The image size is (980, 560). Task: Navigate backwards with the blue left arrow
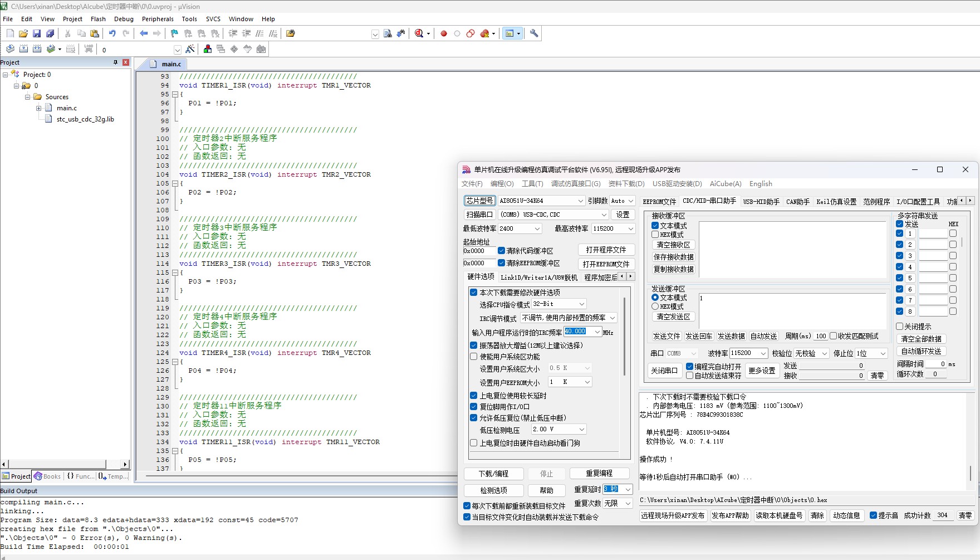coord(144,33)
